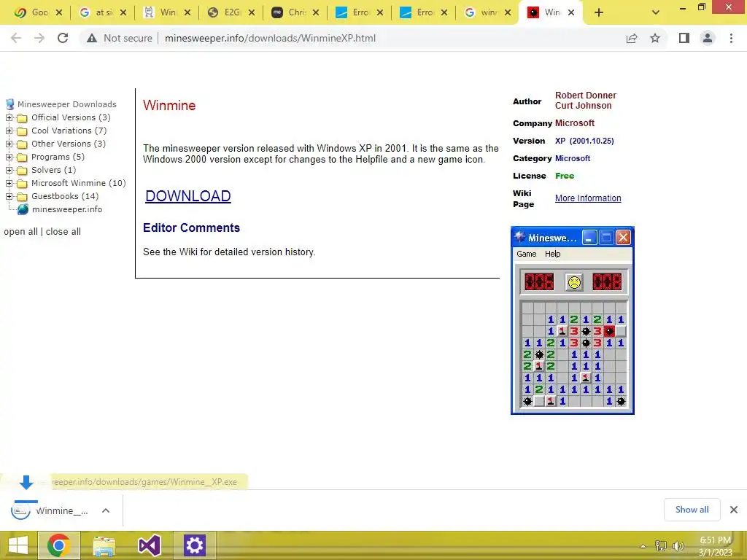Expand the Programs folder

click(x=9, y=157)
